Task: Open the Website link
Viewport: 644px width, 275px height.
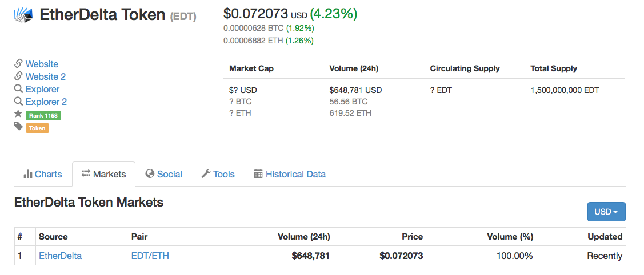Action: pos(42,64)
